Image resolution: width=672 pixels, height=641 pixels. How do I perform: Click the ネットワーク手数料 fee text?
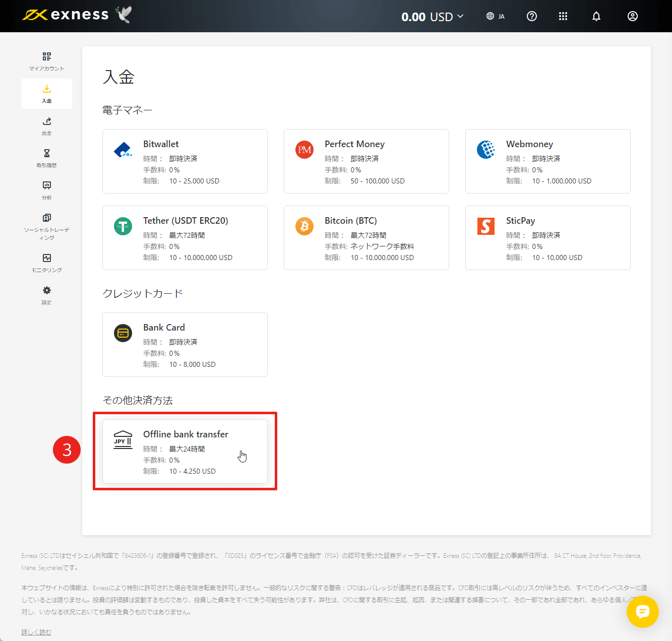pos(382,246)
